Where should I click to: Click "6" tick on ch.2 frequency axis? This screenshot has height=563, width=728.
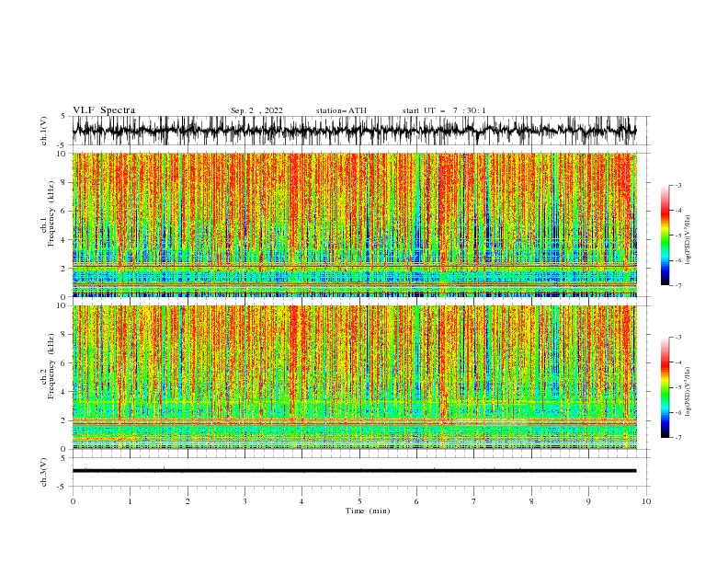tap(63, 363)
